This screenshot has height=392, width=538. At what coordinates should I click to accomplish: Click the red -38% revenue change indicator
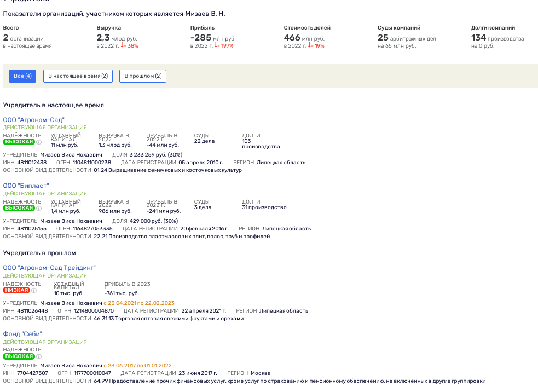click(x=129, y=45)
